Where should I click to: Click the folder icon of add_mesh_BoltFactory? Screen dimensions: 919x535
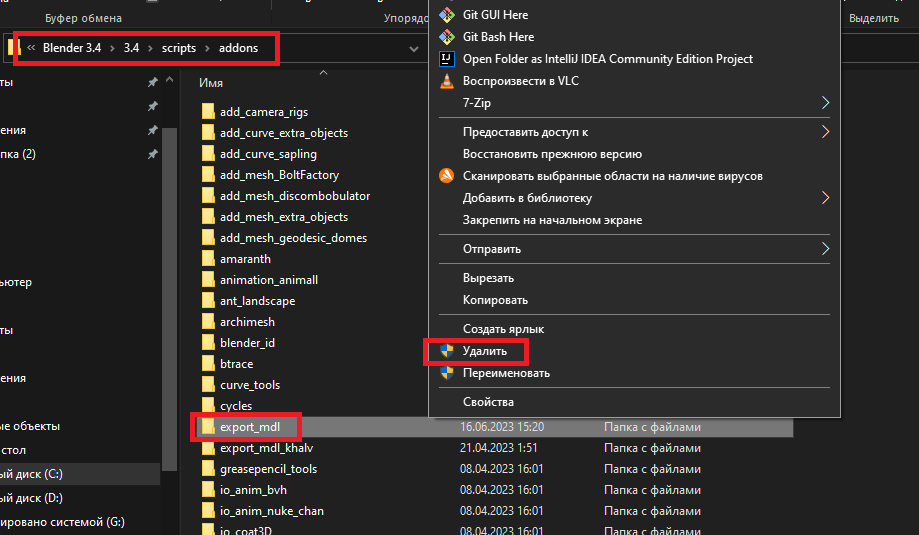[208, 175]
